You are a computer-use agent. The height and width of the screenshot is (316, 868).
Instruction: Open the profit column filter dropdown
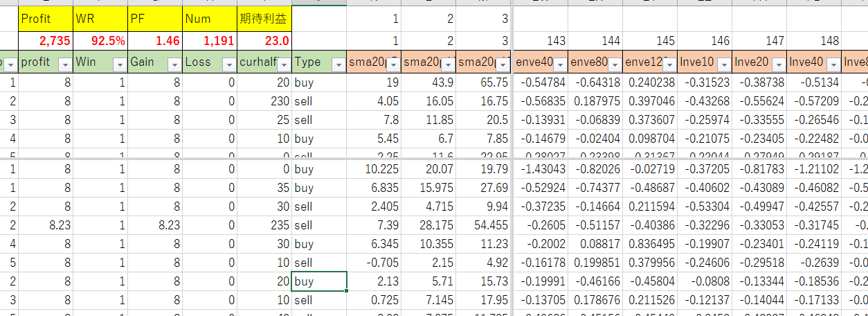coord(64,64)
